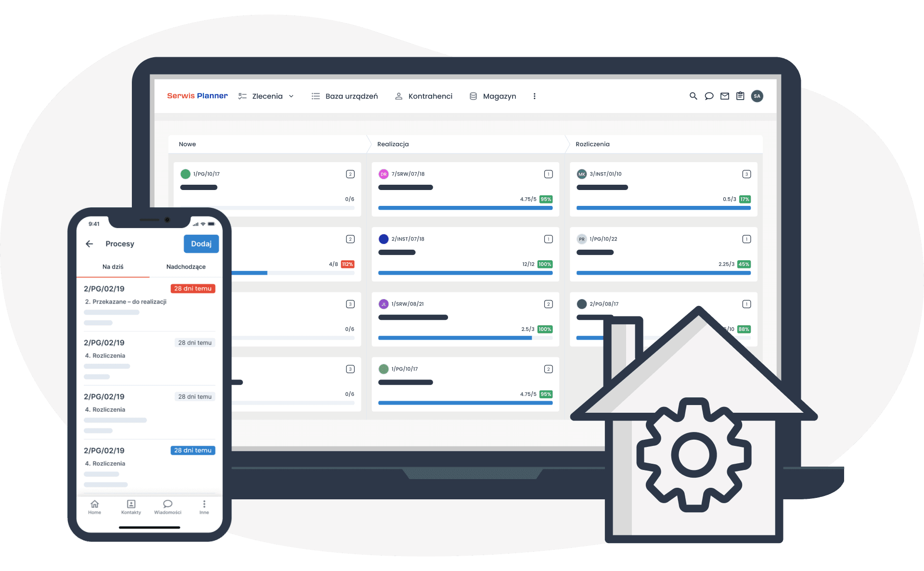The height and width of the screenshot is (571, 924).
Task: Open the three-dot more menu in navbar
Action: pyautogui.click(x=534, y=96)
